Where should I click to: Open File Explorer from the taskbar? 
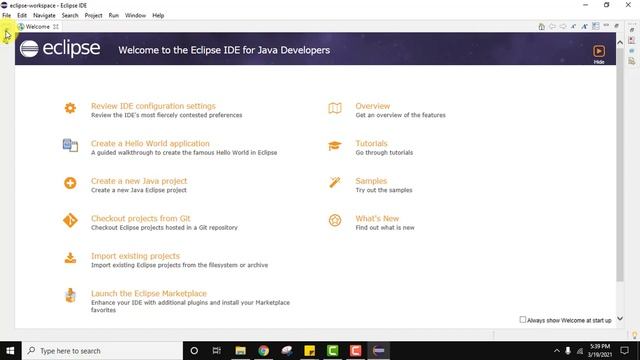[240, 351]
